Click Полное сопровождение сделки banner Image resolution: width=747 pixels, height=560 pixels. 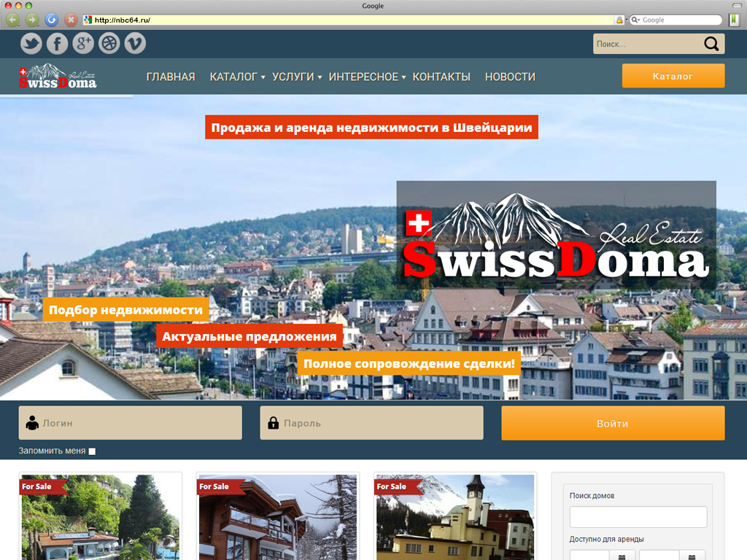pos(409,363)
